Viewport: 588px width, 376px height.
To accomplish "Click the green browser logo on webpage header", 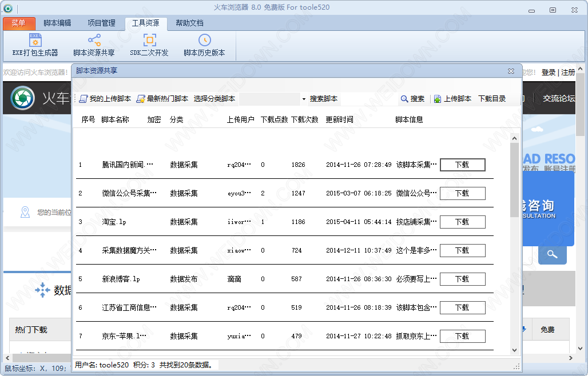I will [23, 98].
